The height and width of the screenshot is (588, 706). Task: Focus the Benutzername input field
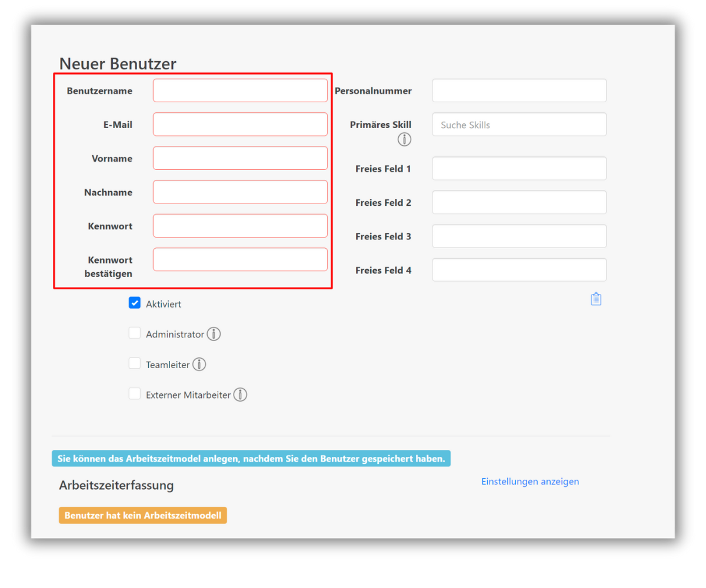pyautogui.click(x=240, y=91)
